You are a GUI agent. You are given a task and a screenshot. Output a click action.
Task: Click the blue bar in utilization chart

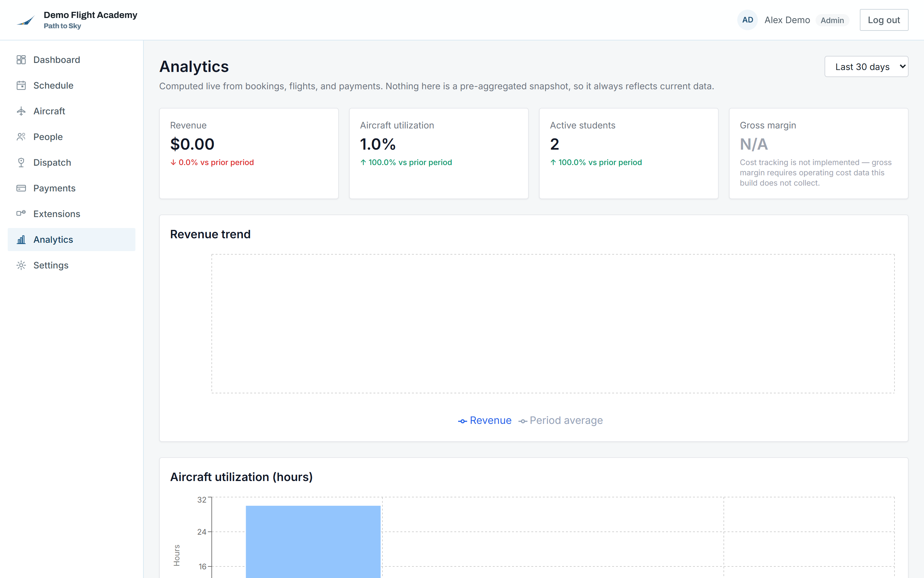tap(313, 542)
